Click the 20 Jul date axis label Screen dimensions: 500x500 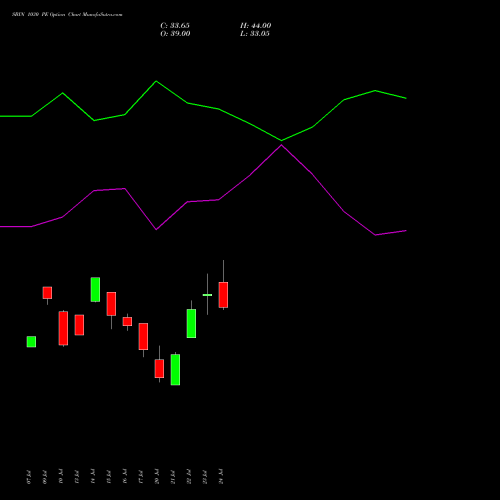pyautogui.click(x=157, y=476)
